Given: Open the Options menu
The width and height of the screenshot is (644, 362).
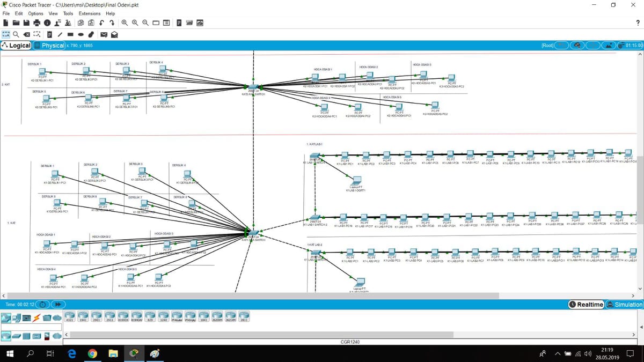Looking at the screenshot, I should (x=35, y=13).
